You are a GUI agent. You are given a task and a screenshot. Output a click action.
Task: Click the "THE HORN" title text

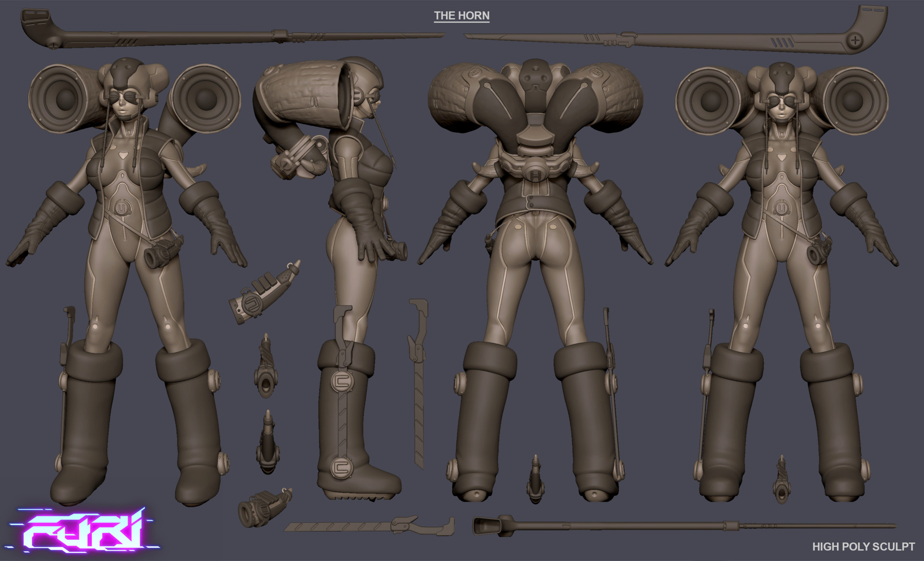click(462, 15)
